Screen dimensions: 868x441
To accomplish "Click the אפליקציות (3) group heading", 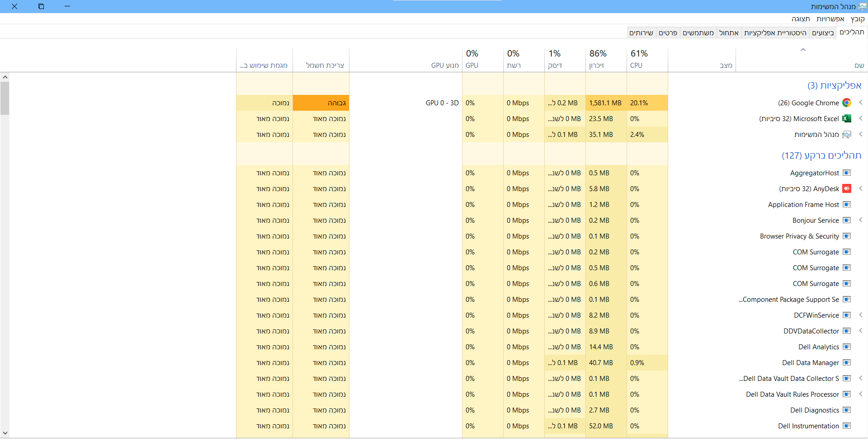I will pyautogui.click(x=834, y=85).
